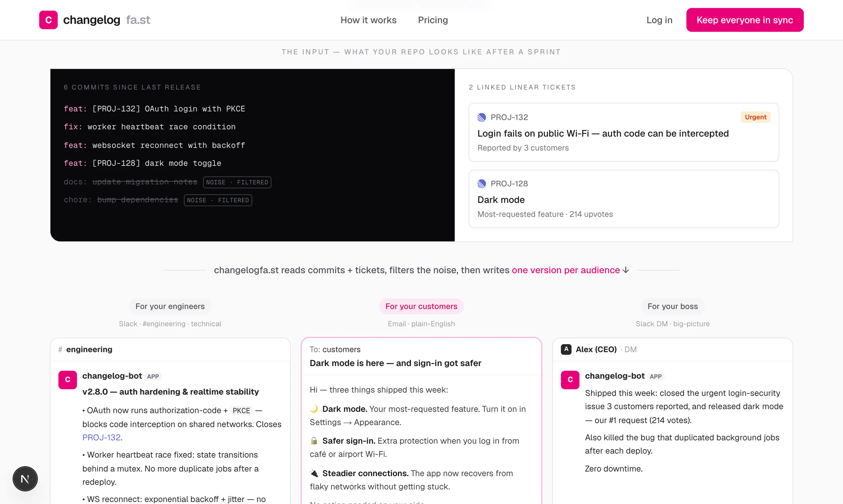
Task: Click the changelog fa.st wordmark
Action: (x=107, y=20)
